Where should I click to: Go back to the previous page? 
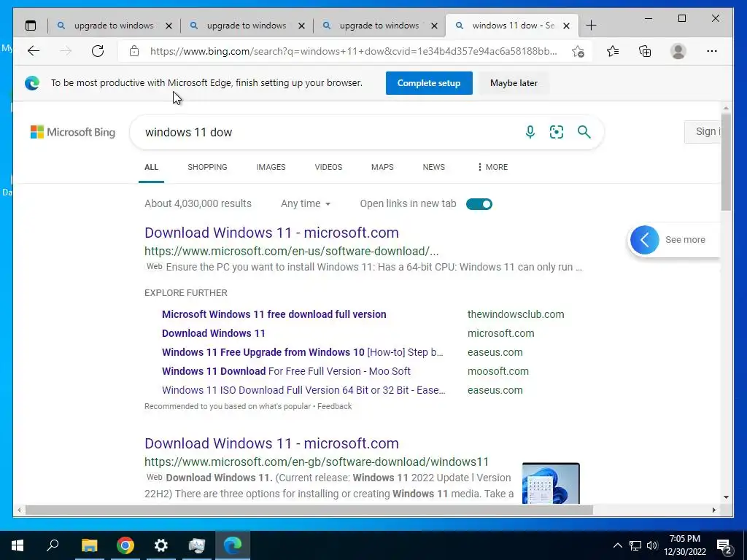[34, 51]
